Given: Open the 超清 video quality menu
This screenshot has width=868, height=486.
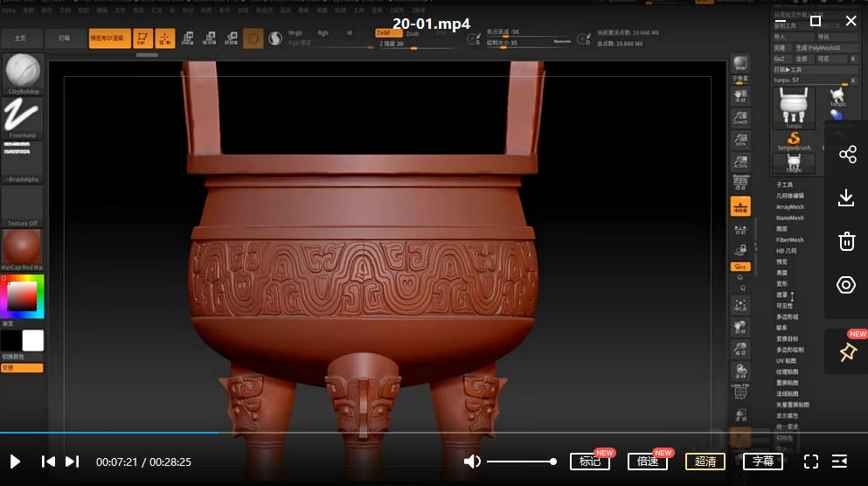Looking at the screenshot, I should pos(705,462).
